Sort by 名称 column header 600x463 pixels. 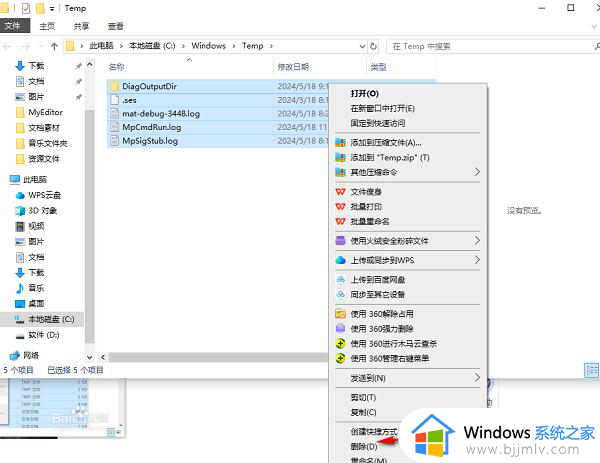pos(116,67)
